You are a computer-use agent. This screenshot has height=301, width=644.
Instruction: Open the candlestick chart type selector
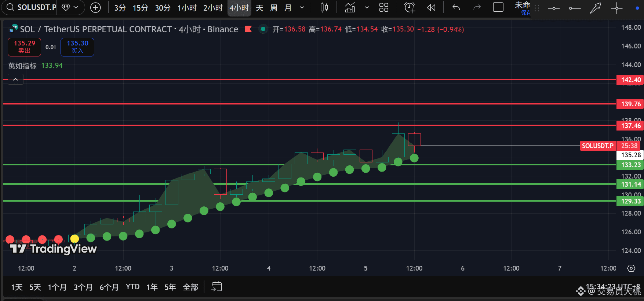pyautogui.click(x=324, y=8)
